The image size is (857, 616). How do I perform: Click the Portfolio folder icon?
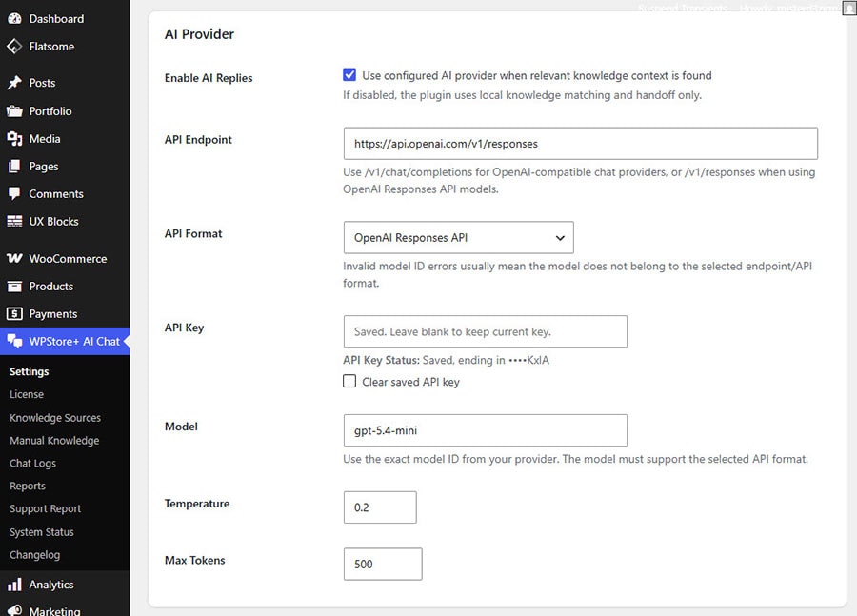tap(14, 111)
